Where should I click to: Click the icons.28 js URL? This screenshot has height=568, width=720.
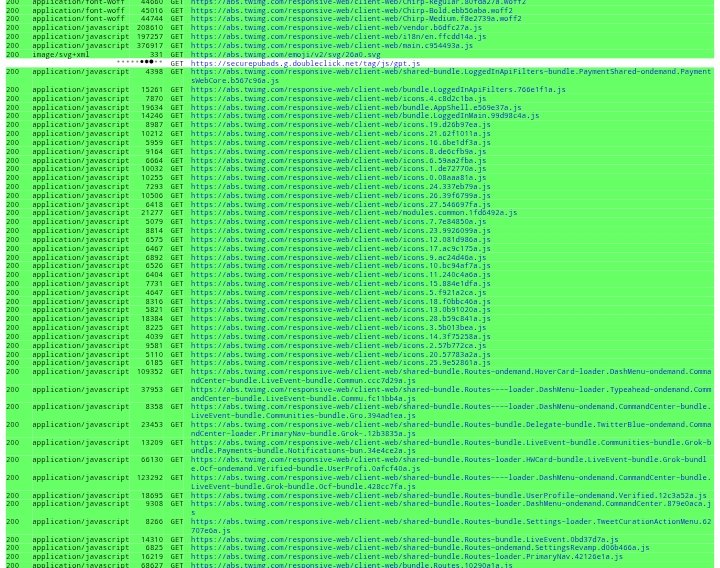[x=341, y=319]
